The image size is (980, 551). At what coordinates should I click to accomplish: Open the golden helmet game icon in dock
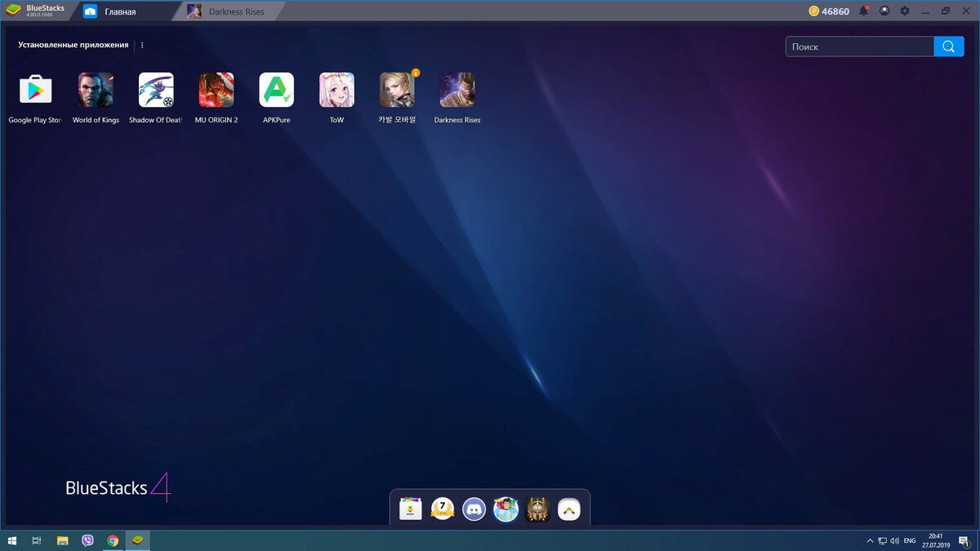tap(538, 509)
